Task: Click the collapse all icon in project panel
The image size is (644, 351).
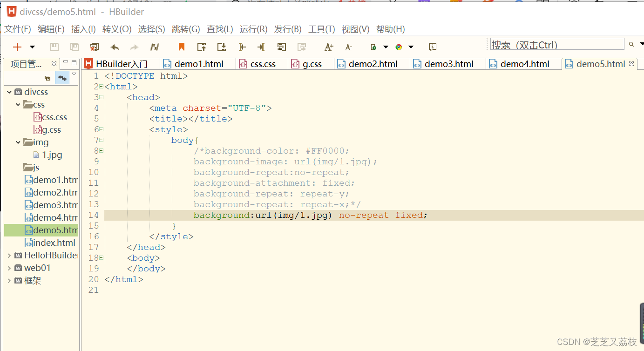Action: pos(47,78)
